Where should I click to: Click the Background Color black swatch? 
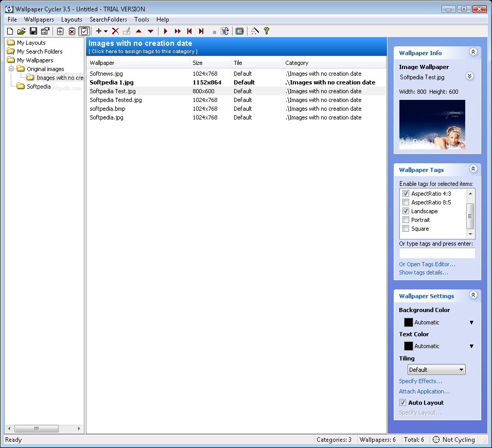click(408, 322)
